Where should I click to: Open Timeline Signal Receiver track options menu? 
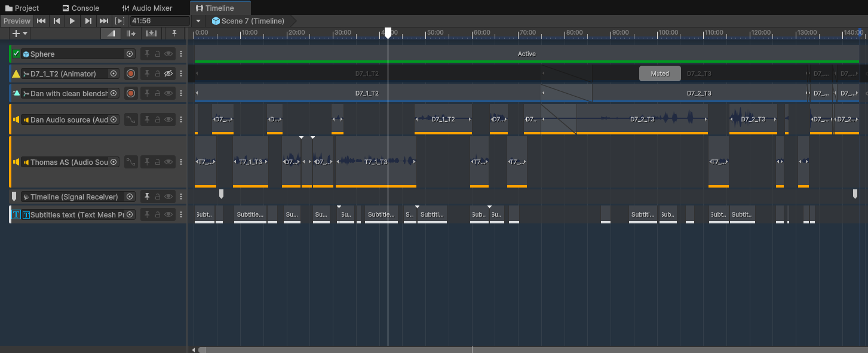[x=181, y=197]
